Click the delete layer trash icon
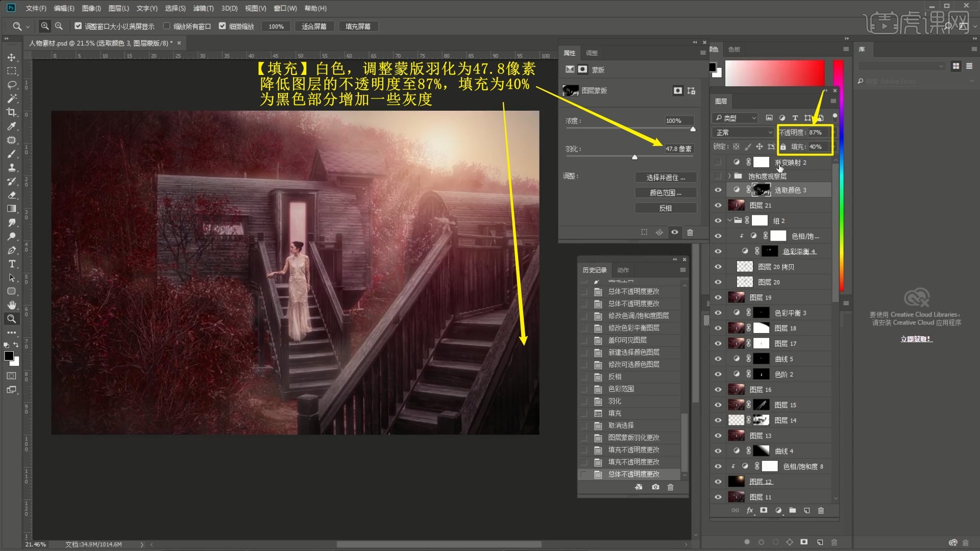 coord(821,510)
